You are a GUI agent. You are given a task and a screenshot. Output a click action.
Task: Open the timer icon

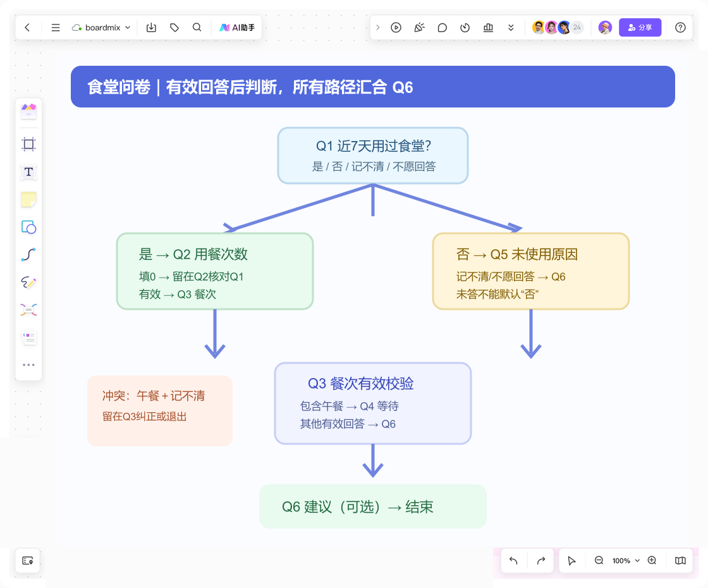465,28
